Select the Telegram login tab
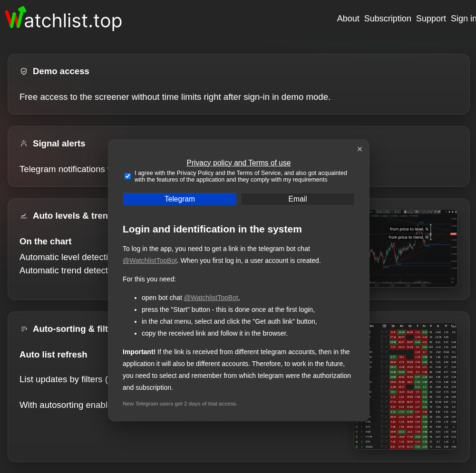Image resolution: width=476 pixels, height=473 pixels. (x=180, y=199)
